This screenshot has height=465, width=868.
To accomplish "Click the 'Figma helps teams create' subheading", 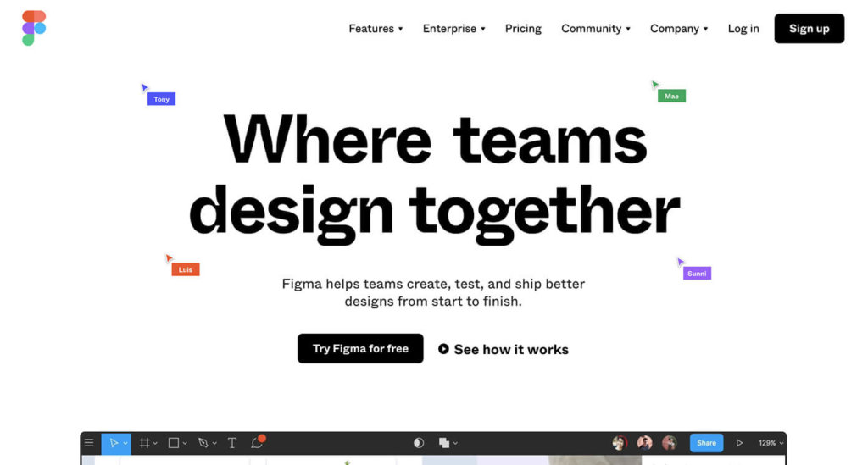I will [x=433, y=292].
